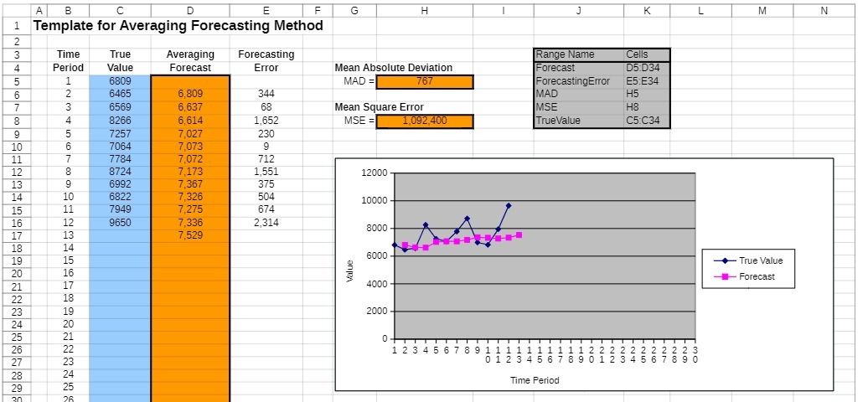868x402 pixels.
Task: Select row header 16
Action: click(16, 223)
